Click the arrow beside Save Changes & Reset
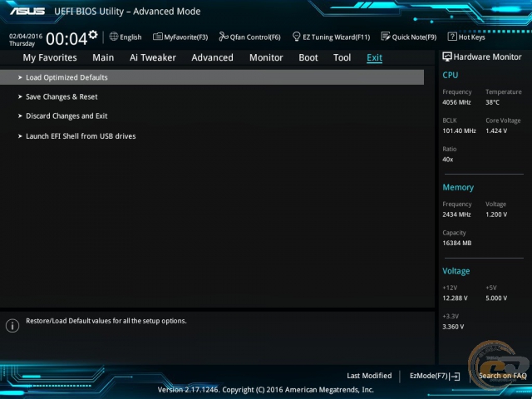The width and height of the screenshot is (532, 399). coord(20,96)
